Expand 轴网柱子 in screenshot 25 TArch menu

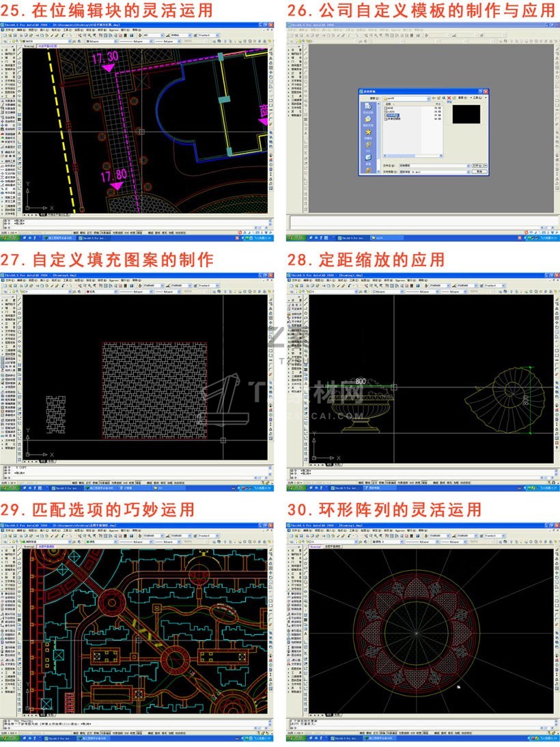10,54
